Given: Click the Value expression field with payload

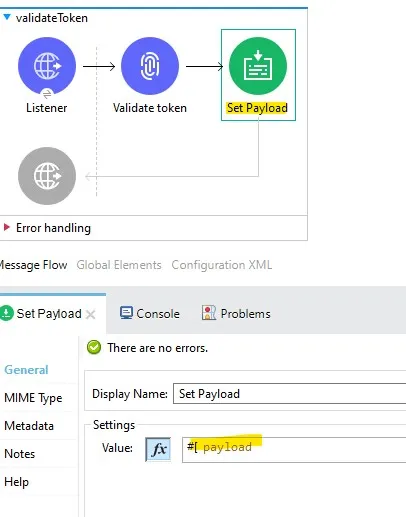Looking at the screenshot, I should (294, 450).
